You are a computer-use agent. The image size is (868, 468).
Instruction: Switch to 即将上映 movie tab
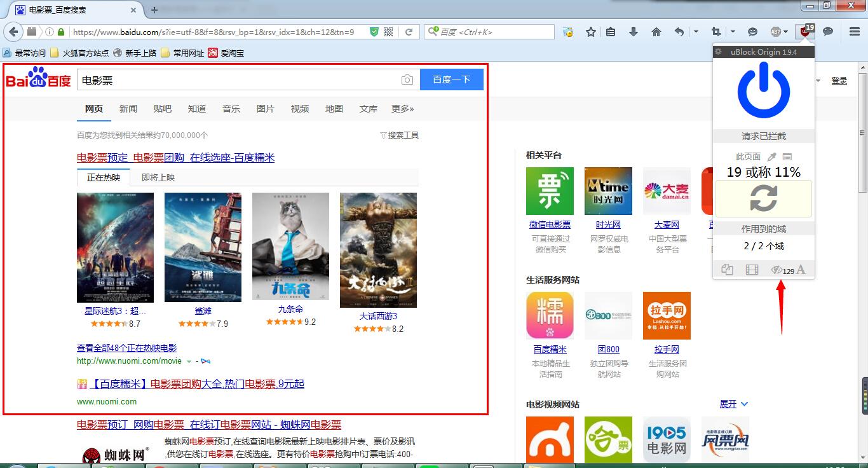click(x=158, y=177)
